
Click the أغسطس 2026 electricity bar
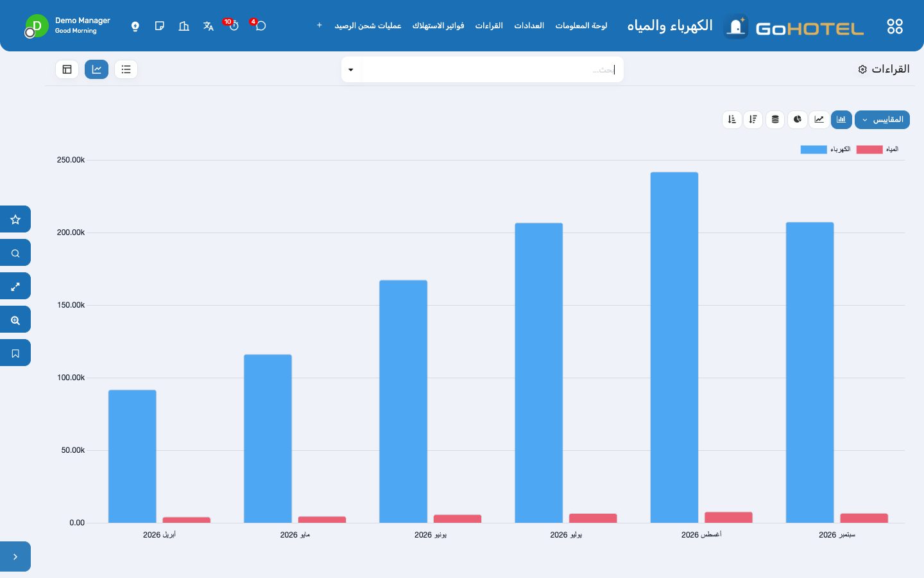(x=674, y=347)
